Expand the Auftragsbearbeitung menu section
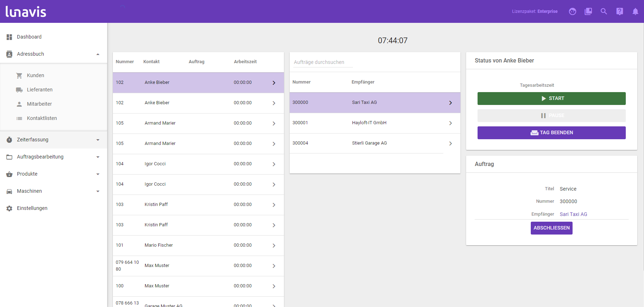The height and width of the screenshot is (307, 644). [98, 157]
